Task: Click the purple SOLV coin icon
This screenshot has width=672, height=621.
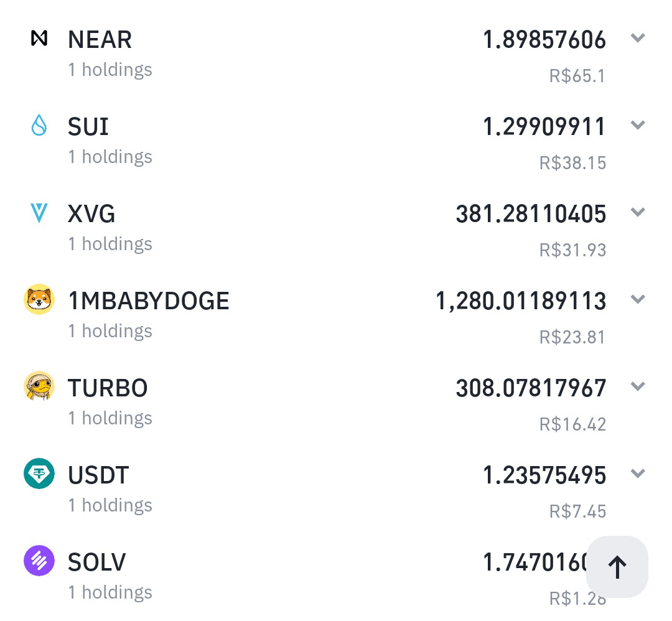Action: point(39,561)
